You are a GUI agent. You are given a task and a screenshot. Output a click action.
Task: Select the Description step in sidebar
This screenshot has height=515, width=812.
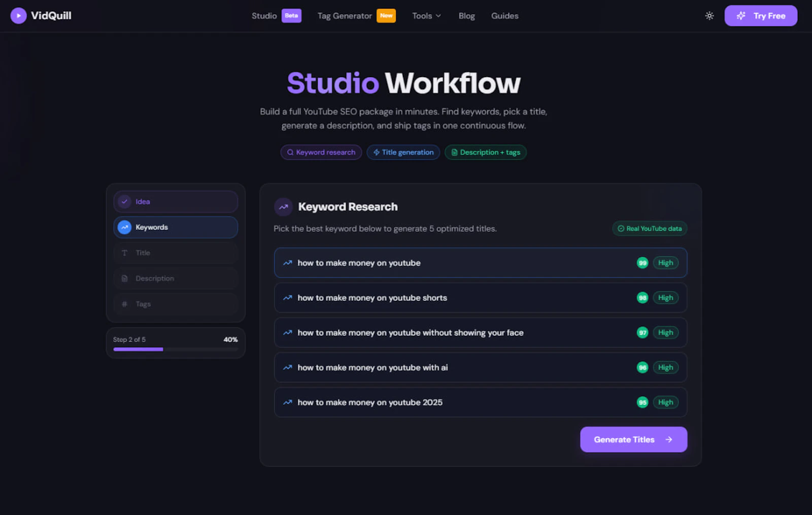[176, 279]
